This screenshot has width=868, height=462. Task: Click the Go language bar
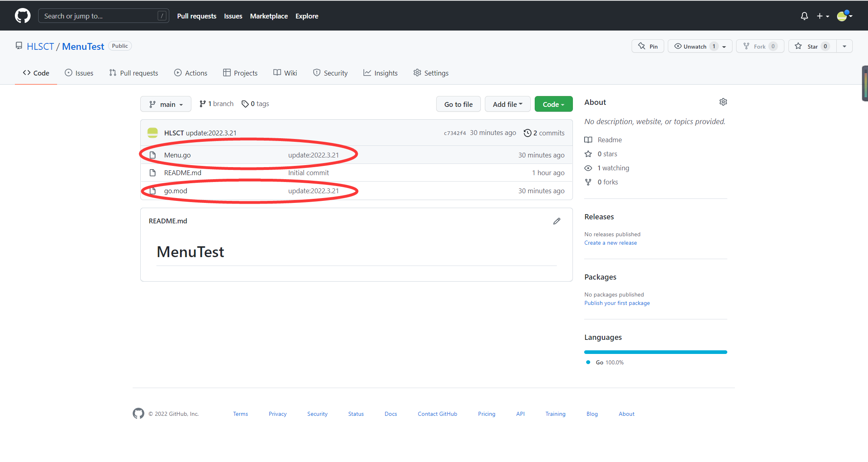click(655, 352)
